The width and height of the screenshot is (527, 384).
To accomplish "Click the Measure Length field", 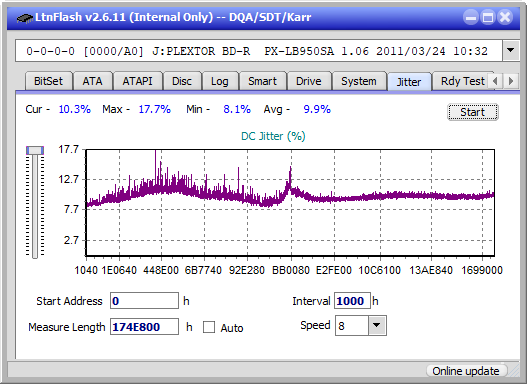I will click(x=144, y=327).
